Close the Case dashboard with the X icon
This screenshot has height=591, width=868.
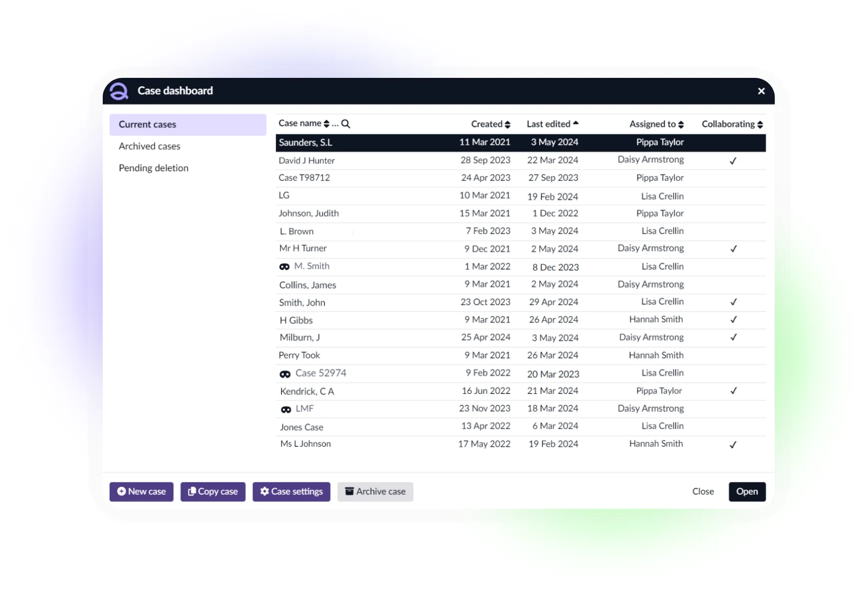[761, 91]
